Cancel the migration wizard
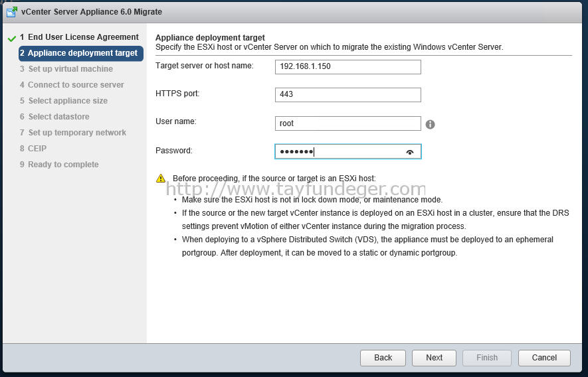The width and height of the screenshot is (588, 377). (x=545, y=358)
